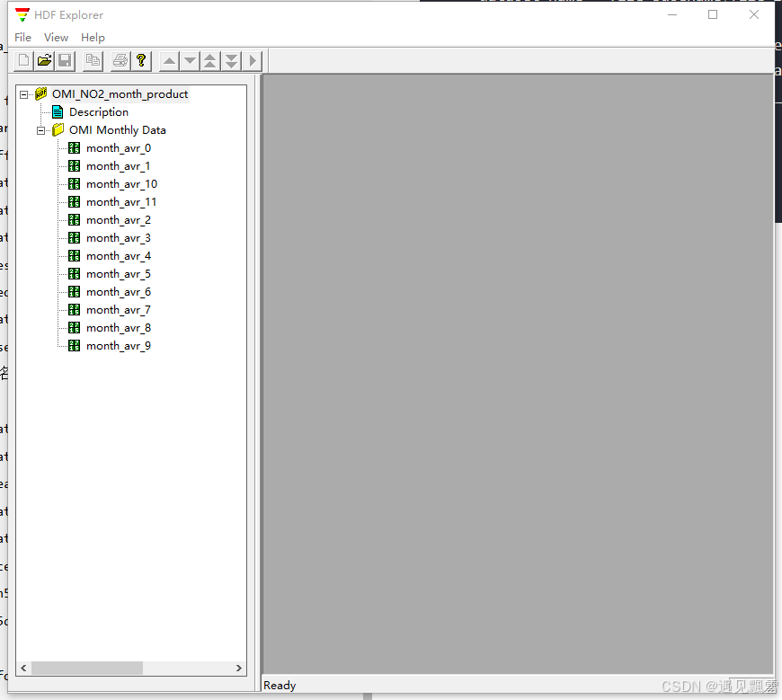Select the month_avr_1 dataset label
Image resolution: width=782 pixels, height=700 pixels.
tap(118, 166)
